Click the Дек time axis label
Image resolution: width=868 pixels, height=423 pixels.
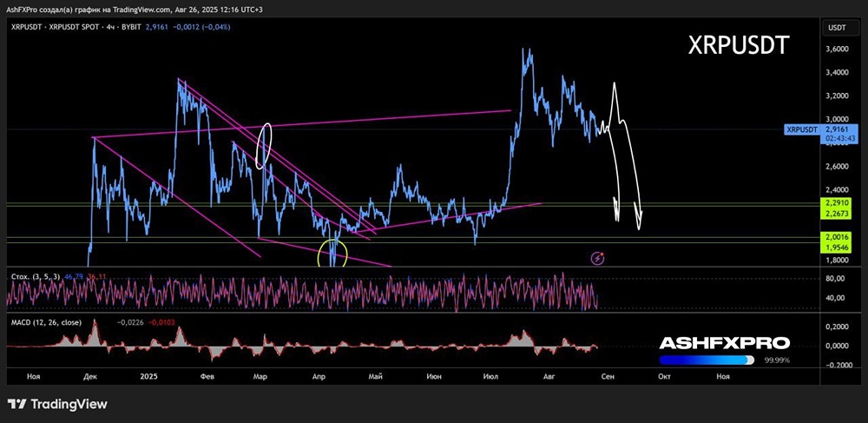(90, 376)
